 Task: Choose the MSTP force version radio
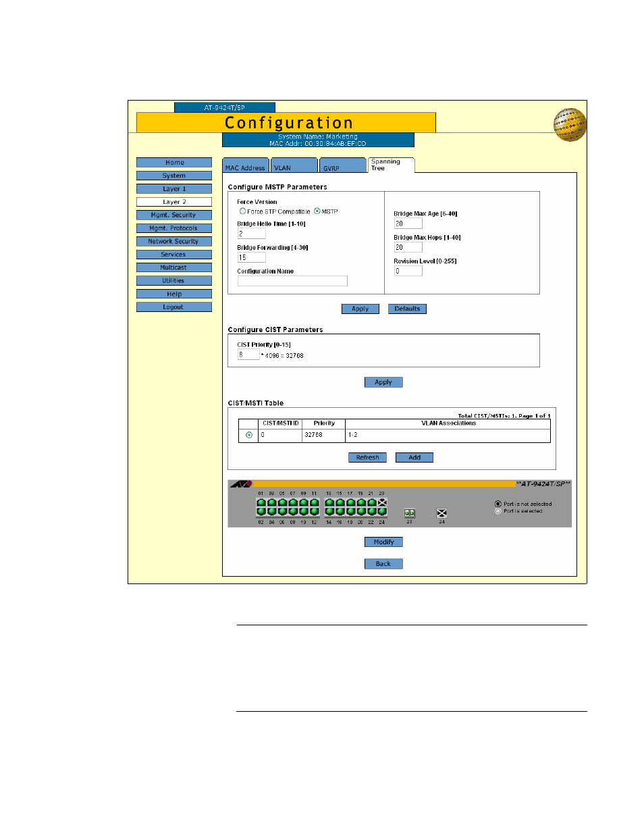pos(317,211)
